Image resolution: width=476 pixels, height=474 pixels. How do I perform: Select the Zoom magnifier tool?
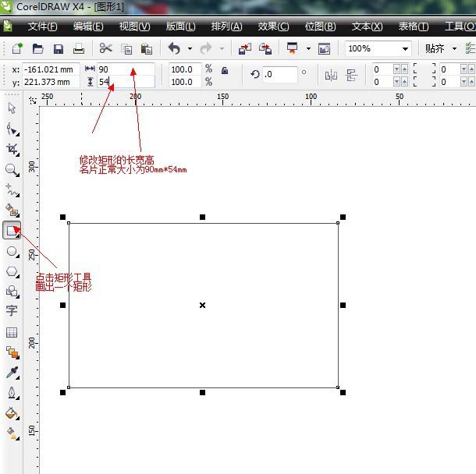(12, 170)
